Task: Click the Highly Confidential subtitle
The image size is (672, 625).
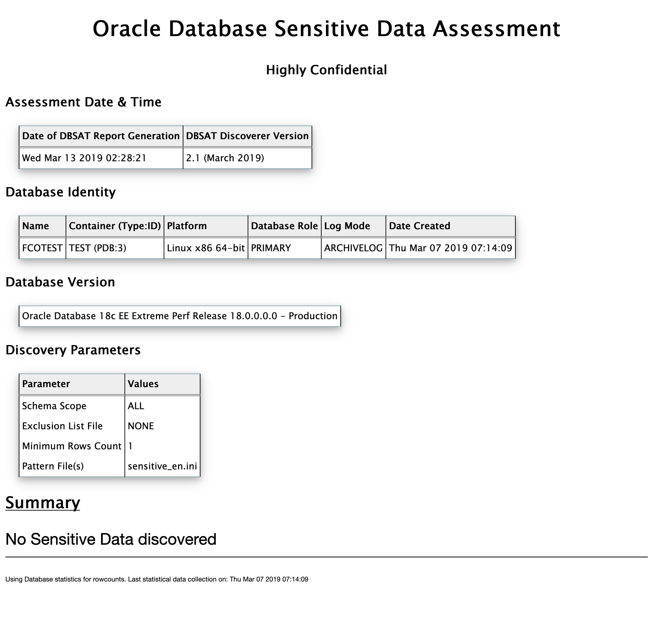Action: tap(326, 70)
